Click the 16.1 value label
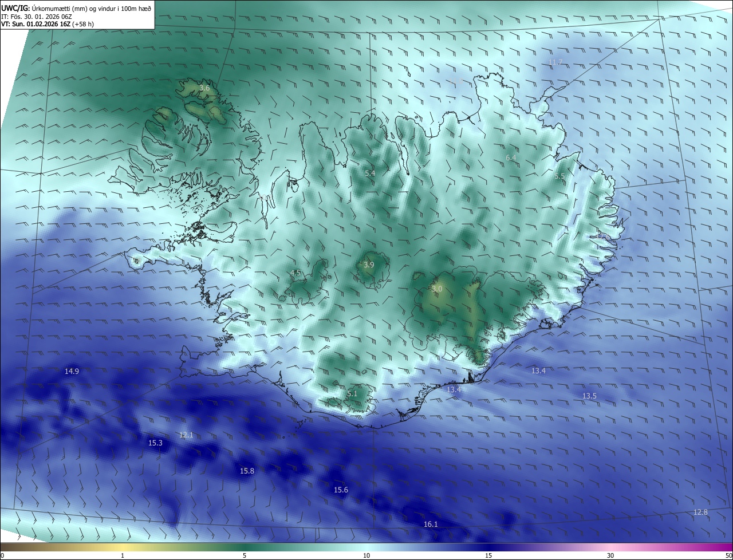733x560 pixels. (431, 524)
